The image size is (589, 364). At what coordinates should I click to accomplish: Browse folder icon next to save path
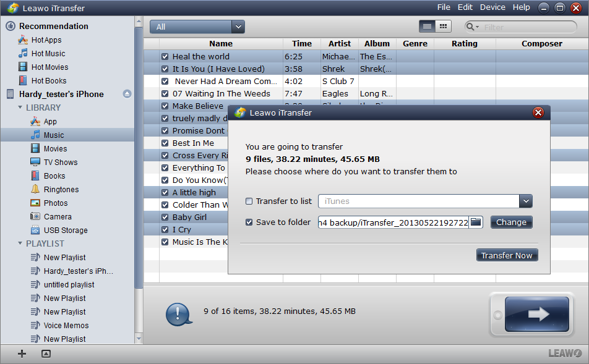click(476, 222)
